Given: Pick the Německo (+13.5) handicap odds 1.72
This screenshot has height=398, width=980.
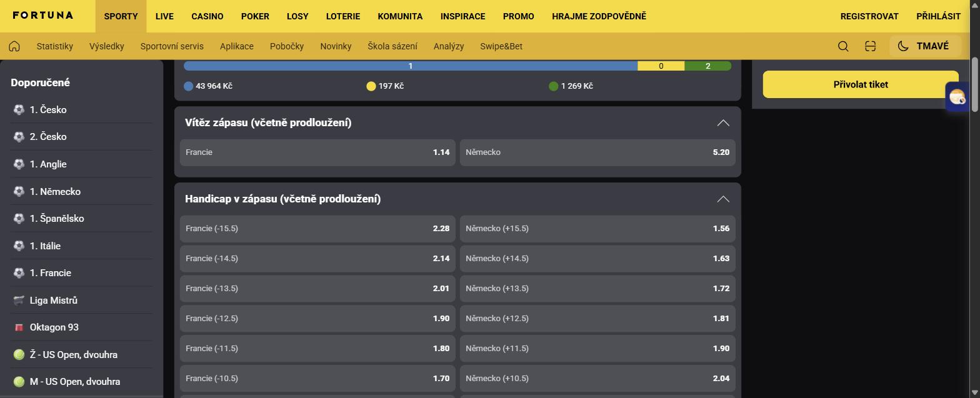Looking at the screenshot, I should pos(597,289).
